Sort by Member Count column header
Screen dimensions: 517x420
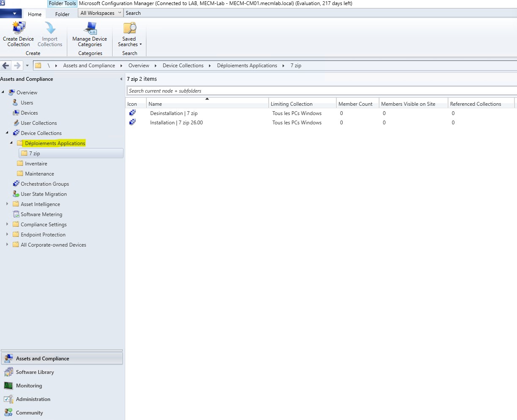tap(357, 104)
